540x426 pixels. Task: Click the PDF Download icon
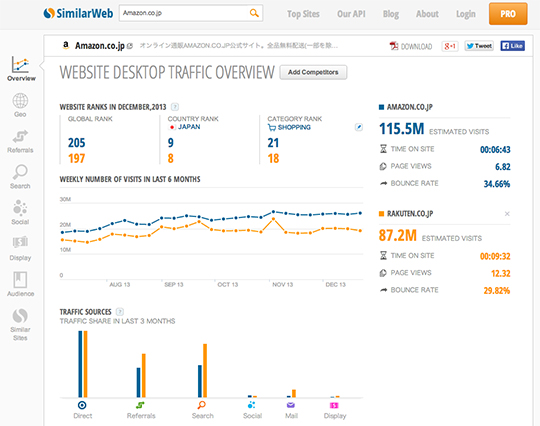pos(394,46)
